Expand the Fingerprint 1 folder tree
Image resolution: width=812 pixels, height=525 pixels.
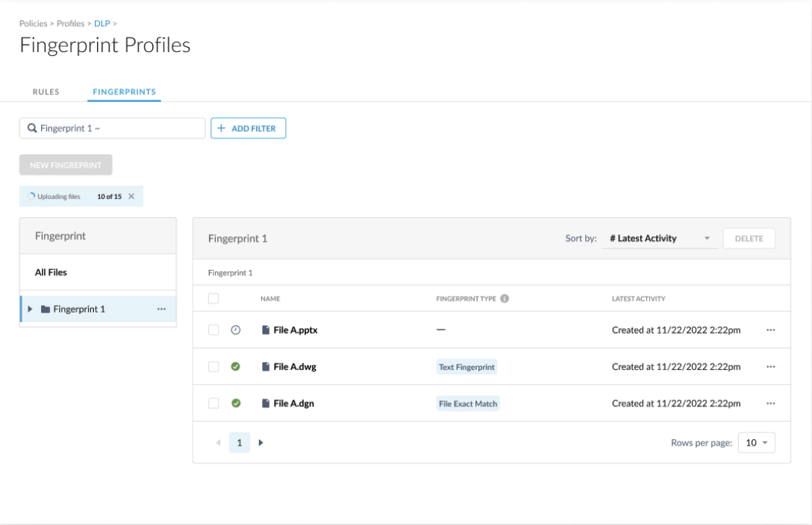pyautogui.click(x=30, y=309)
